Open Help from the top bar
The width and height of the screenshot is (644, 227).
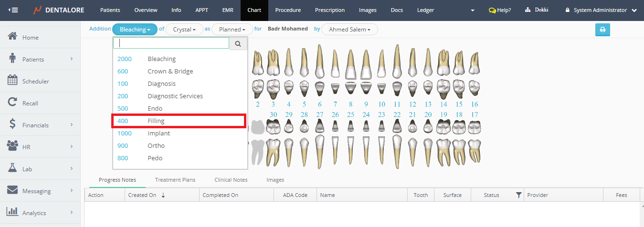pyautogui.click(x=500, y=10)
